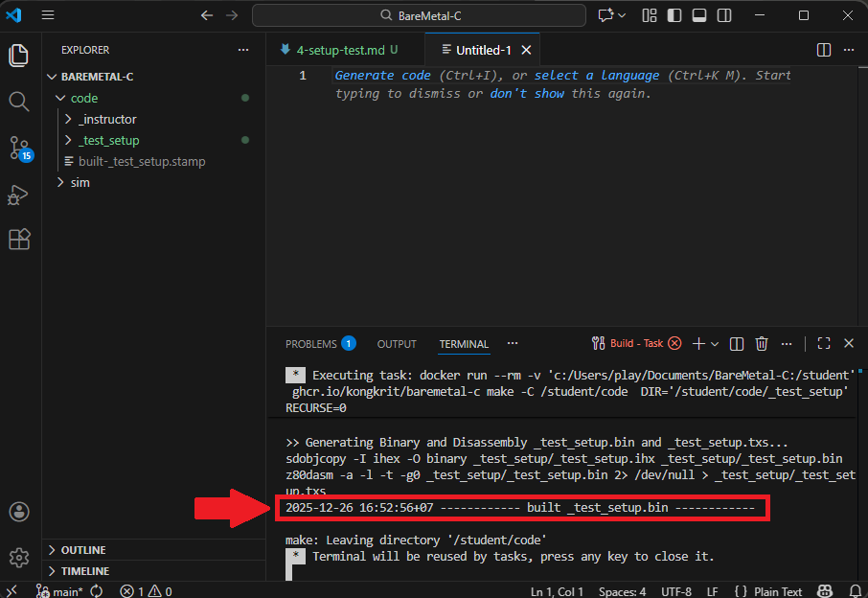
Task: Split the editor to the right
Action: (823, 50)
